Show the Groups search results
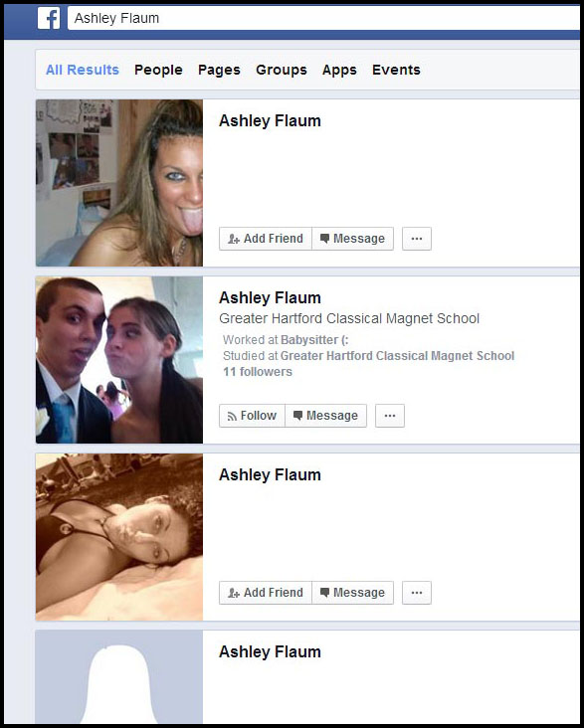Viewport: 584px width, 728px height. coord(282,70)
